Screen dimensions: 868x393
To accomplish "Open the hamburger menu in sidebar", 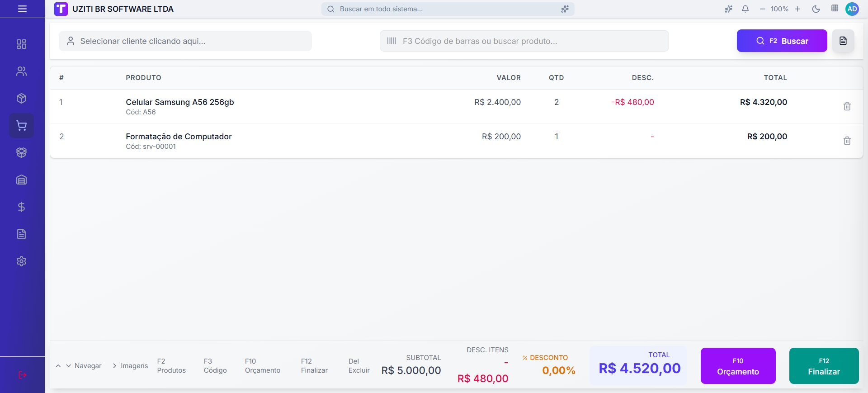I will coord(22,9).
